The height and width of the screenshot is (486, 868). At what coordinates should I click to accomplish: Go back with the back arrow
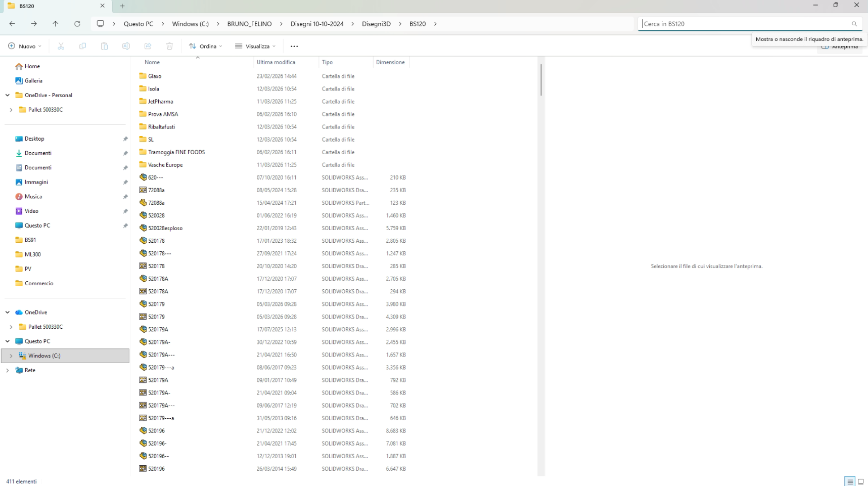click(x=12, y=24)
